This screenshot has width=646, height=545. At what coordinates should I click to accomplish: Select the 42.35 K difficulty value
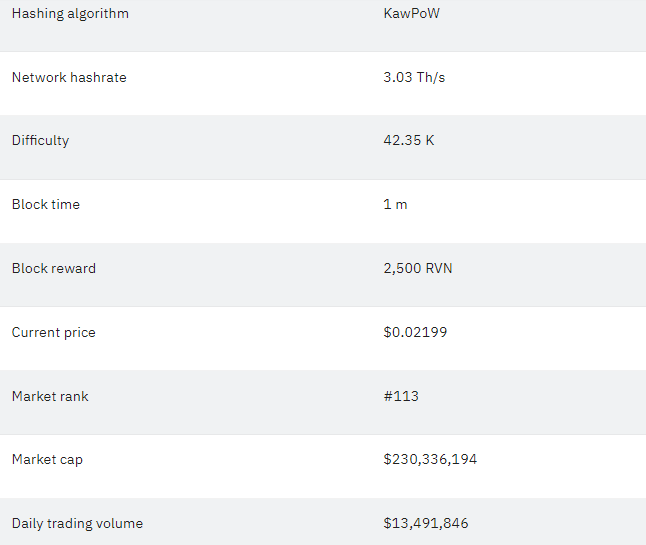click(409, 140)
